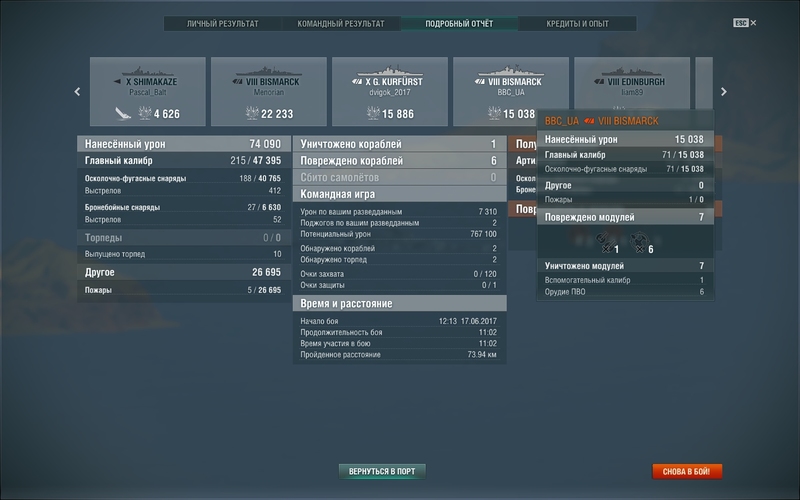
Task: Click the Уничтожено кораблей row
Action: (x=399, y=144)
